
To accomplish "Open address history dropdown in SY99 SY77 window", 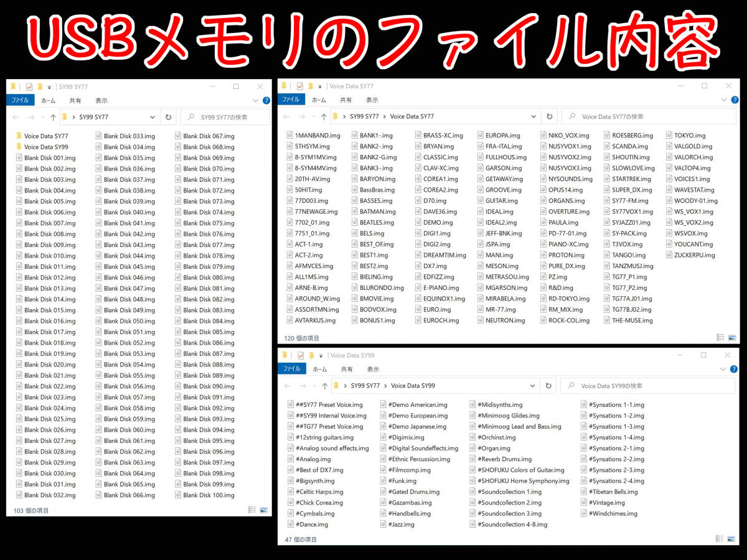I will tap(153, 117).
